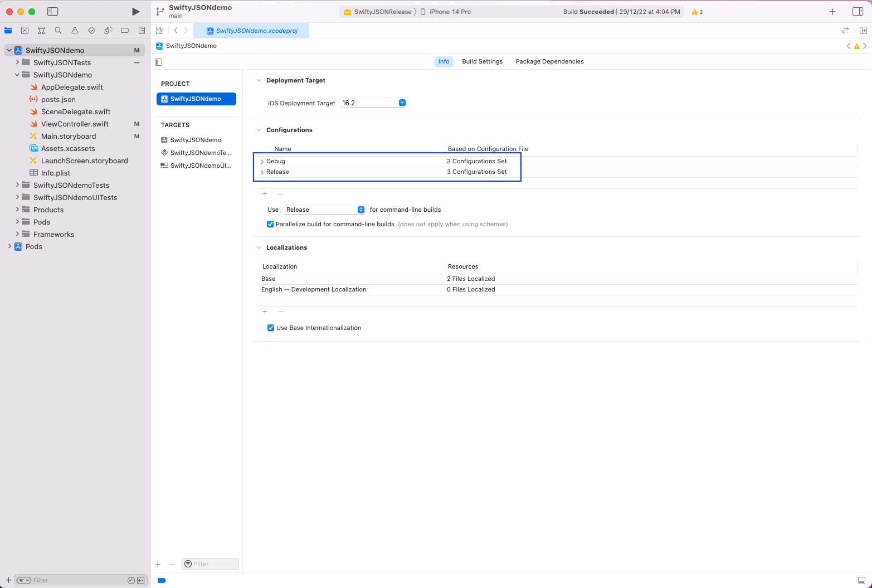Screen dimensions: 872x588
Task: Toggle Parallelize build for command-line builds
Action: tap(271, 224)
